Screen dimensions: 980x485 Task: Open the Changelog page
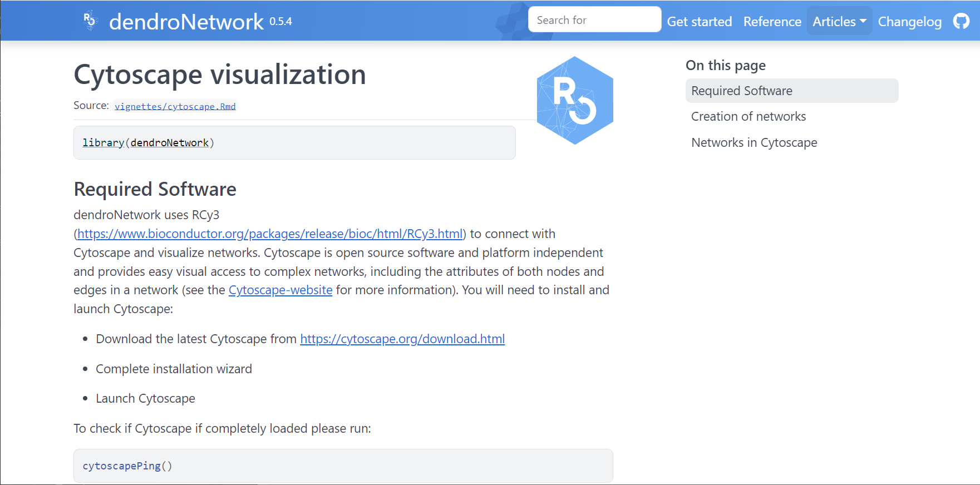[909, 21]
